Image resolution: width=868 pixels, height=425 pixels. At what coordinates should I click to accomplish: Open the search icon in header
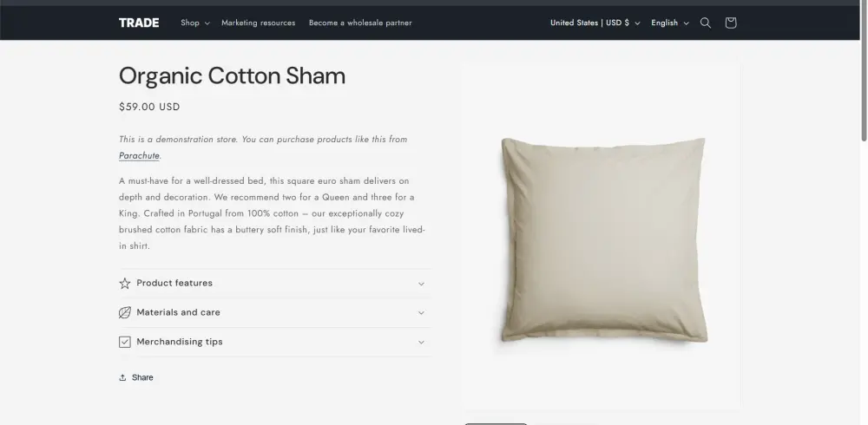coord(706,23)
